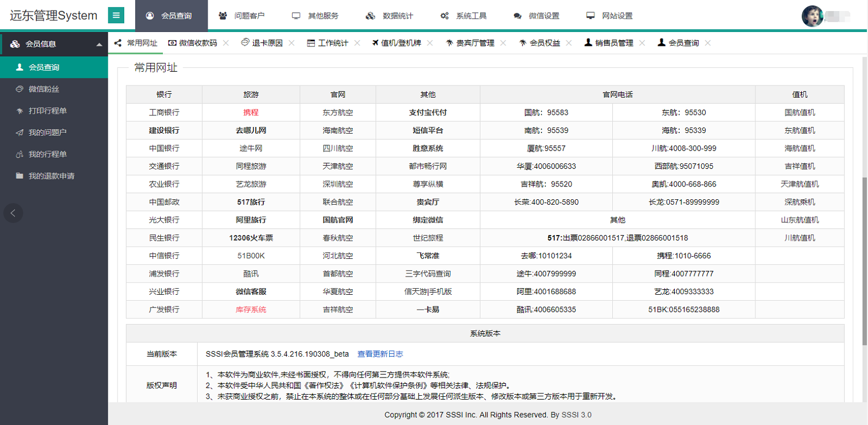
Task: Open the 携程 travel link
Action: point(251,113)
